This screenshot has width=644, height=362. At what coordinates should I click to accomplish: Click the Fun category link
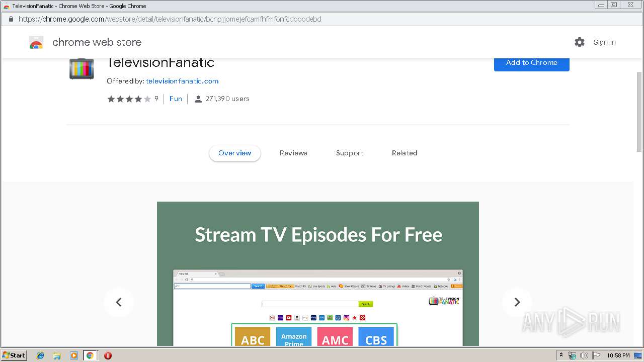click(x=176, y=99)
